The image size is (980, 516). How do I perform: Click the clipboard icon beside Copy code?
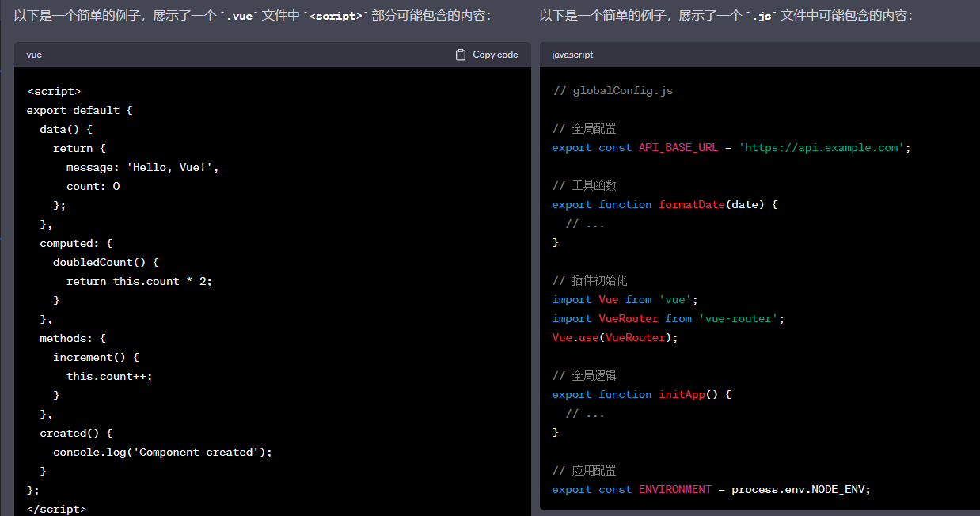tap(461, 55)
